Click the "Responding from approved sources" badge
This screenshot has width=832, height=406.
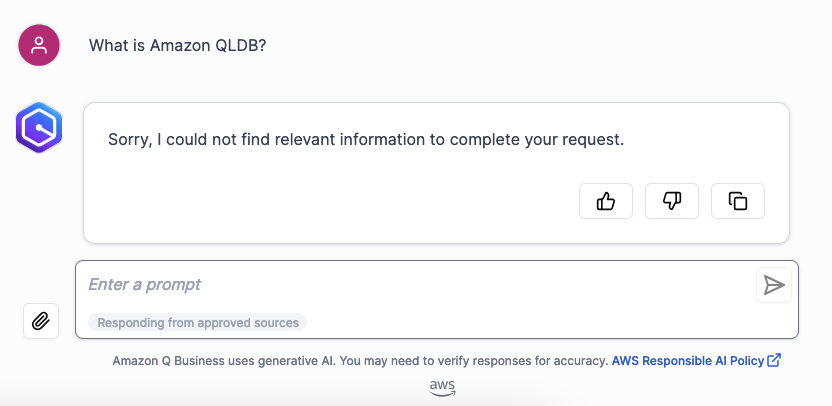coord(198,323)
